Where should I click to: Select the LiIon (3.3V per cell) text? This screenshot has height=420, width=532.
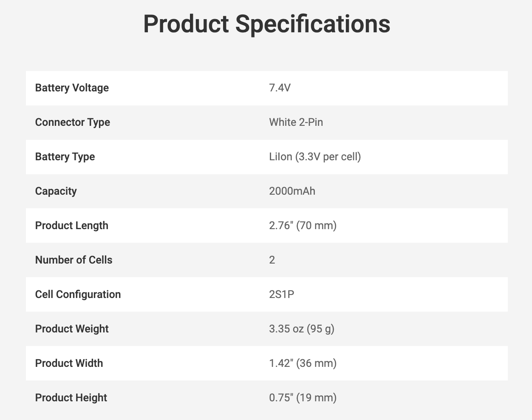314,157
